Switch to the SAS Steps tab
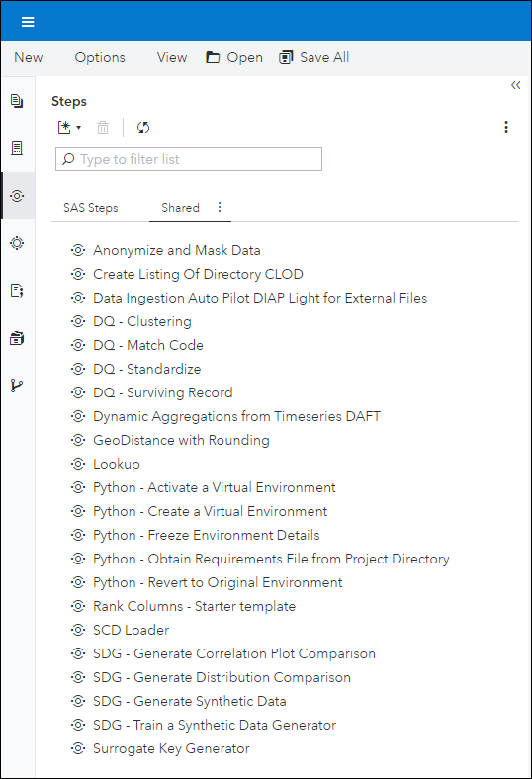The width and height of the screenshot is (532, 779). pos(90,208)
